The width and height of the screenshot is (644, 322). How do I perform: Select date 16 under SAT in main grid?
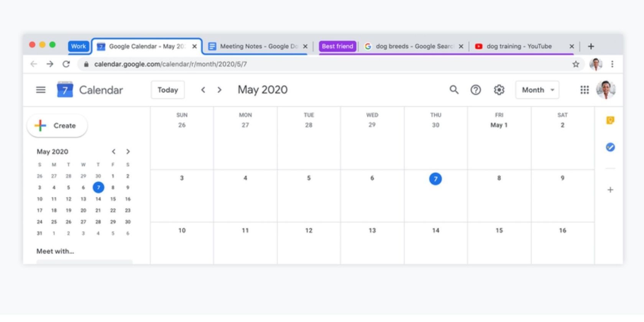[562, 230]
